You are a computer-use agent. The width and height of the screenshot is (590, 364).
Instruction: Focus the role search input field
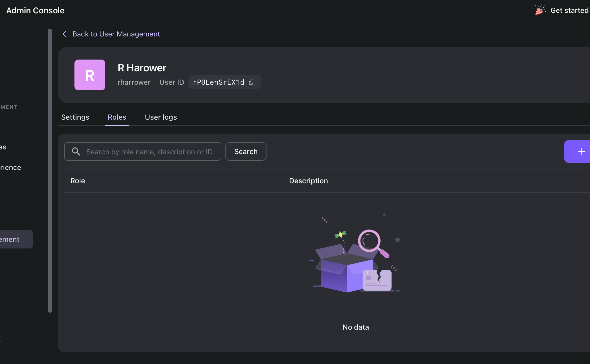(149, 152)
